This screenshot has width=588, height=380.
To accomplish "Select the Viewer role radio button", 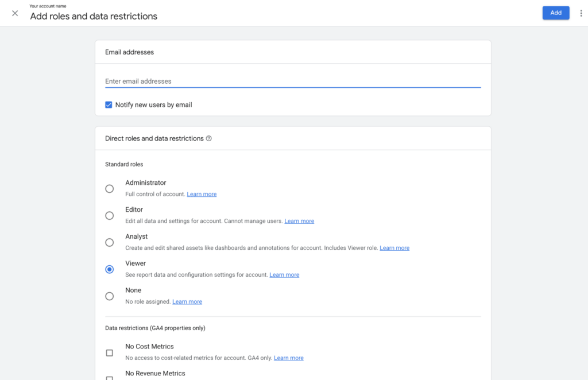I will tap(109, 269).
